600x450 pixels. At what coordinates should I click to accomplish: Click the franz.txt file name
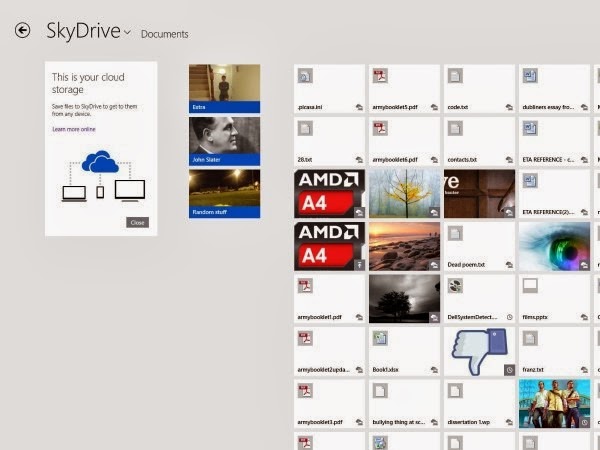point(533,370)
